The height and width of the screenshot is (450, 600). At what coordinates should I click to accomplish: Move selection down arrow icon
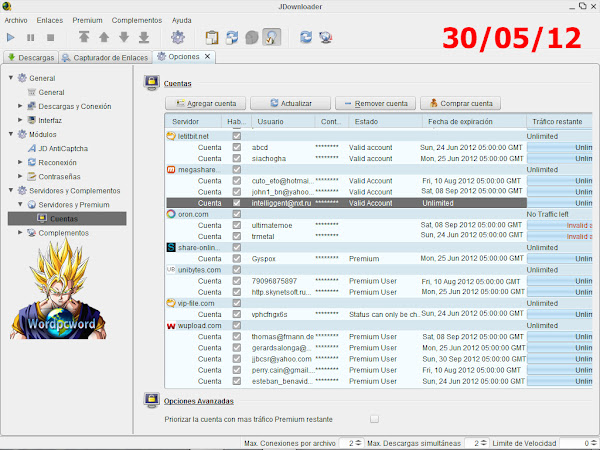124,37
